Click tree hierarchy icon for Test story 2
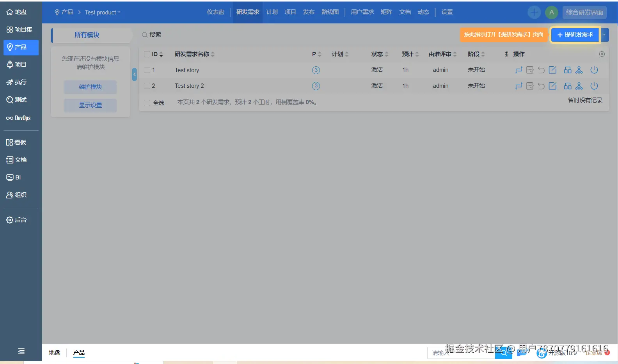The width and height of the screenshot is (618, 364). (x=579, y=86)
